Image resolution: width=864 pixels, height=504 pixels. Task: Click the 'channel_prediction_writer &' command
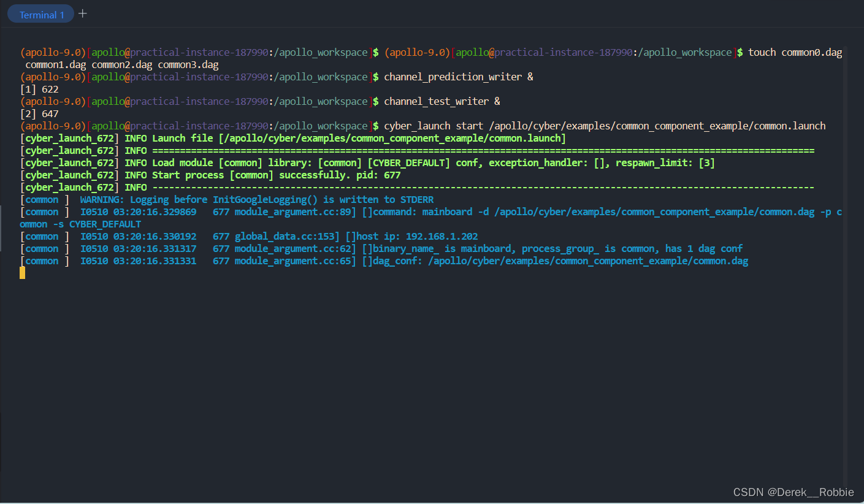click(459, 77)
